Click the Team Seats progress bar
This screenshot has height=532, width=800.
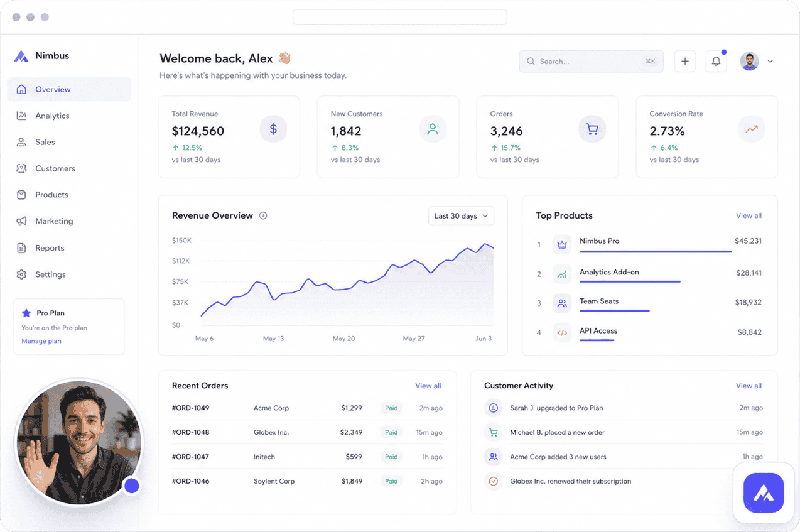(x=615, y=311)
